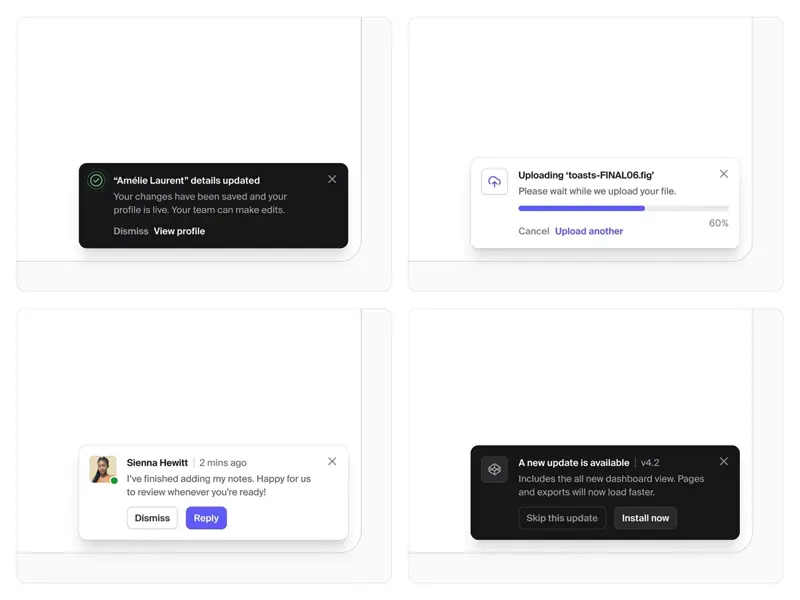Close Sienna Hewitt's message toast
This screenshot has width=800, height=600.
(x=332, y=462)
